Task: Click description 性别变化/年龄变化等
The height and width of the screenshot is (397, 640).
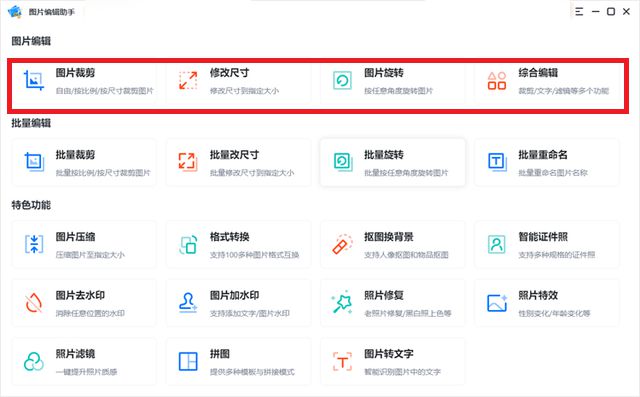Action: 554,314
